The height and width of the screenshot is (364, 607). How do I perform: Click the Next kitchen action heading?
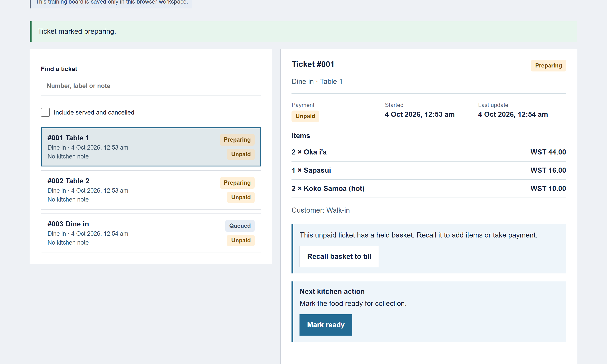coord(332,291)
